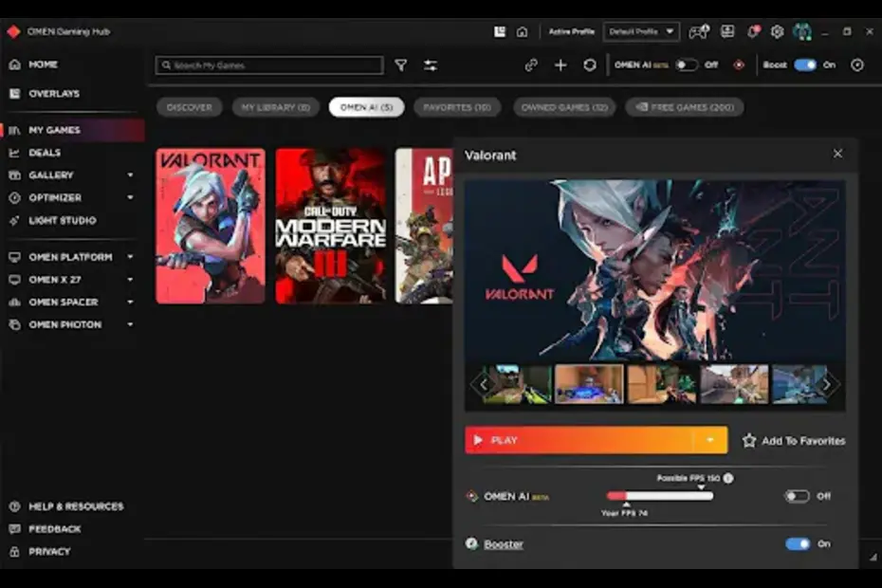This screenshot has height=588, width=882.
Task: Expand the OMEN Photon section
Action: click(131, 324)
